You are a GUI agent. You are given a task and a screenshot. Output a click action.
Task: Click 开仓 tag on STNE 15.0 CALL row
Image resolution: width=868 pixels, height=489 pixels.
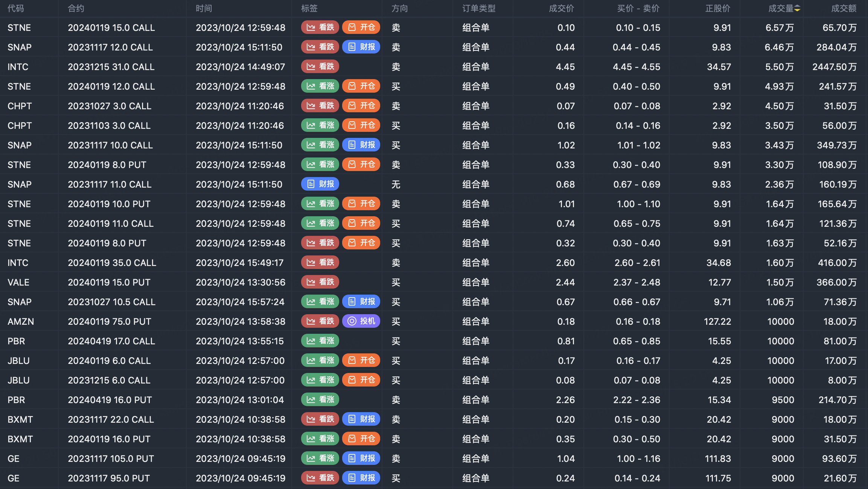(361, 27)
